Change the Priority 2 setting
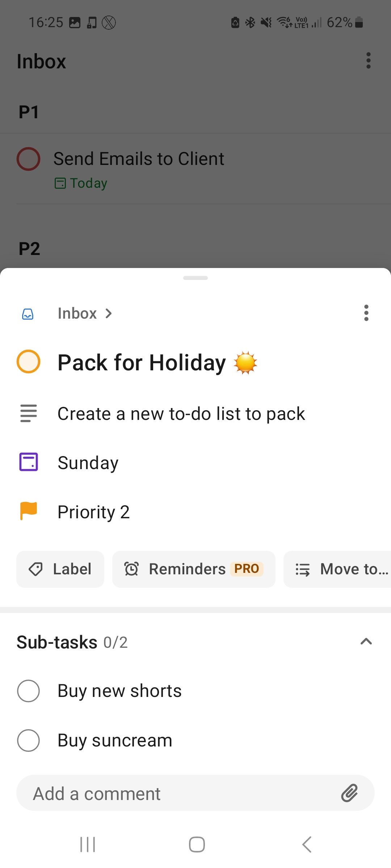This screenshot has height=868, width=391. 93,512
